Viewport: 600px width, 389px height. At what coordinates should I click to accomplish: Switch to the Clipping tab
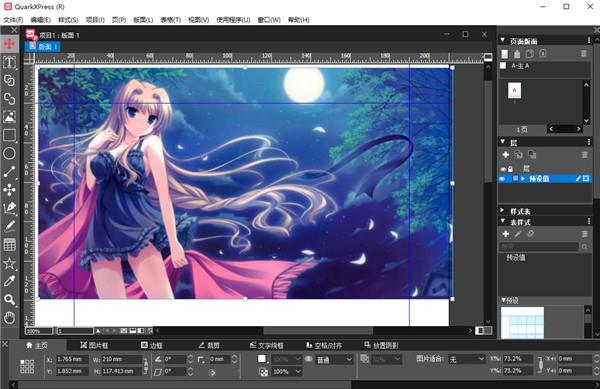(x=209, y=345)
